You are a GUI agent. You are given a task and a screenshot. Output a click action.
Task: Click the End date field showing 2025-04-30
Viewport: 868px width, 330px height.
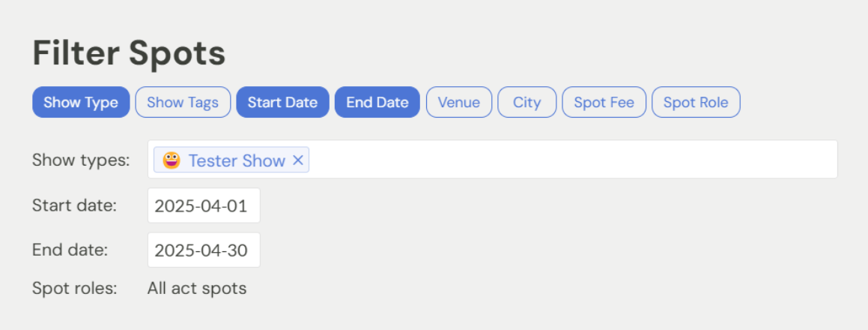[204, 250]
